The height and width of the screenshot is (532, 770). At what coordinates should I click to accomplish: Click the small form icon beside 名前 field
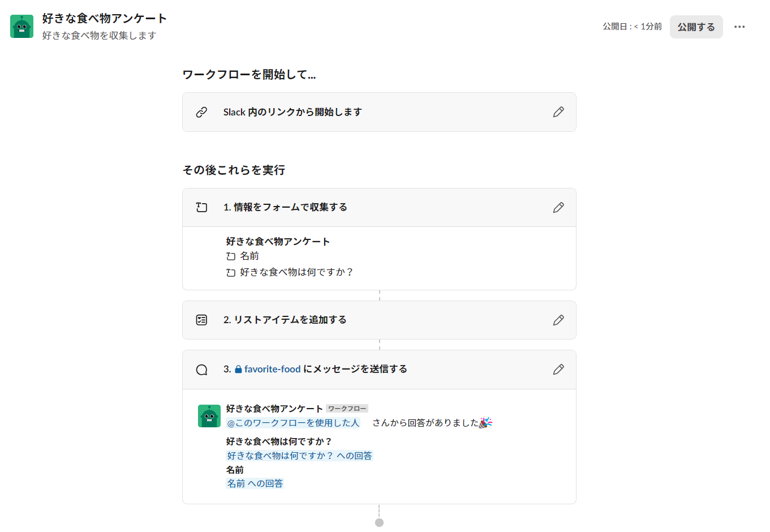tap(231, 256)
